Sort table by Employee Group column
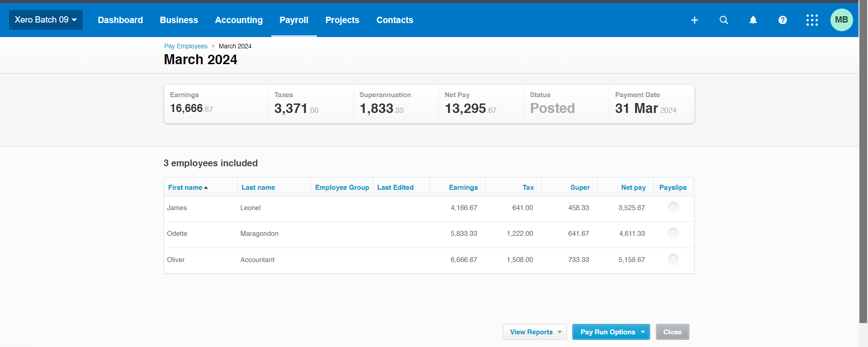Viewport: 868px width, 347px height. coord(342,188)
